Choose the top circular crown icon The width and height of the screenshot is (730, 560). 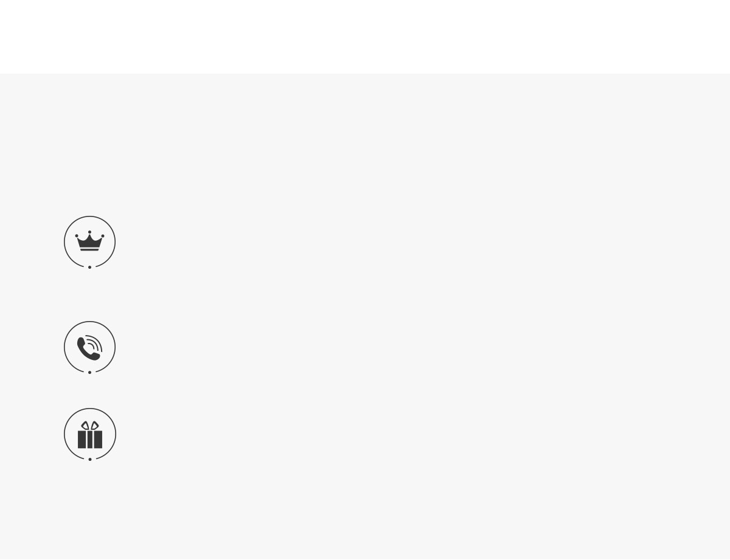pyautogui.click(x=89, y=242)
